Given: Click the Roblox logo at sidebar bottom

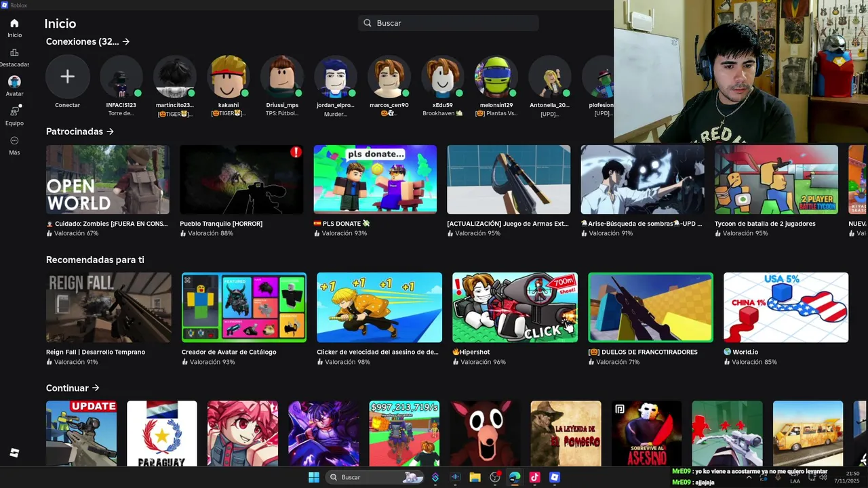Looking at the screenshot, I should pyautogui.click(x=14, y=453).
